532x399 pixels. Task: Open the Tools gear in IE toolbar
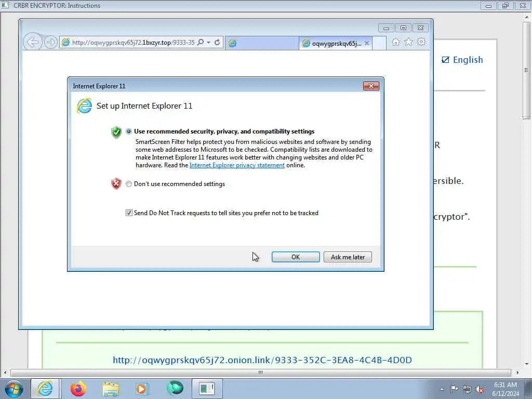(421, 42)
